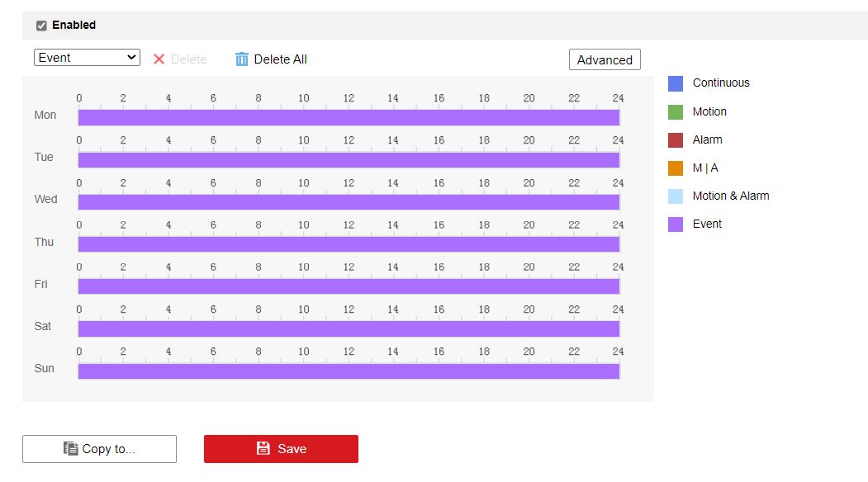Select the M | A orange swatch

click(676, 168)
